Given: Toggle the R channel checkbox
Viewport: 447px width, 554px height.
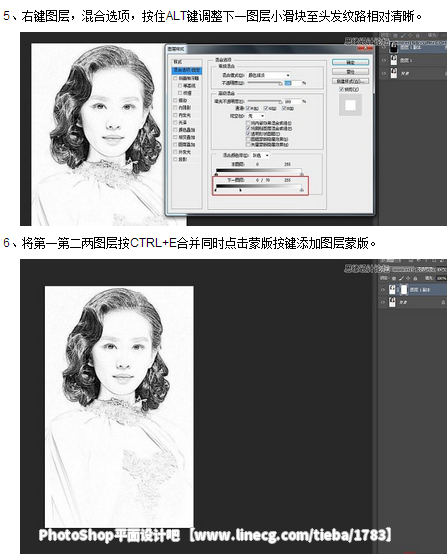Looking at the screenshot, I should click(x=248, y=108).
